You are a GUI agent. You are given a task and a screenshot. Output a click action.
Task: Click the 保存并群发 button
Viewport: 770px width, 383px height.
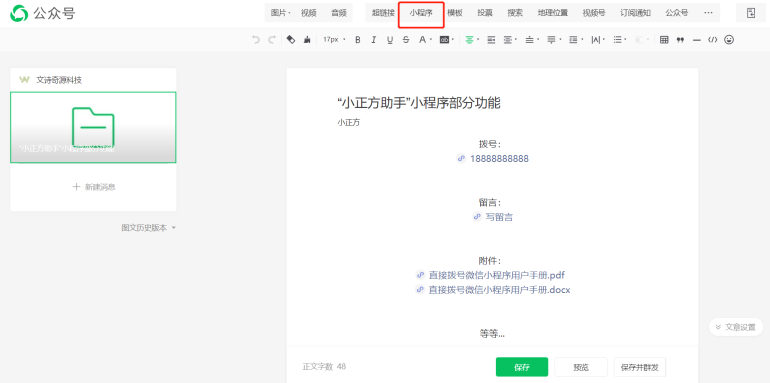click(640, 367)
